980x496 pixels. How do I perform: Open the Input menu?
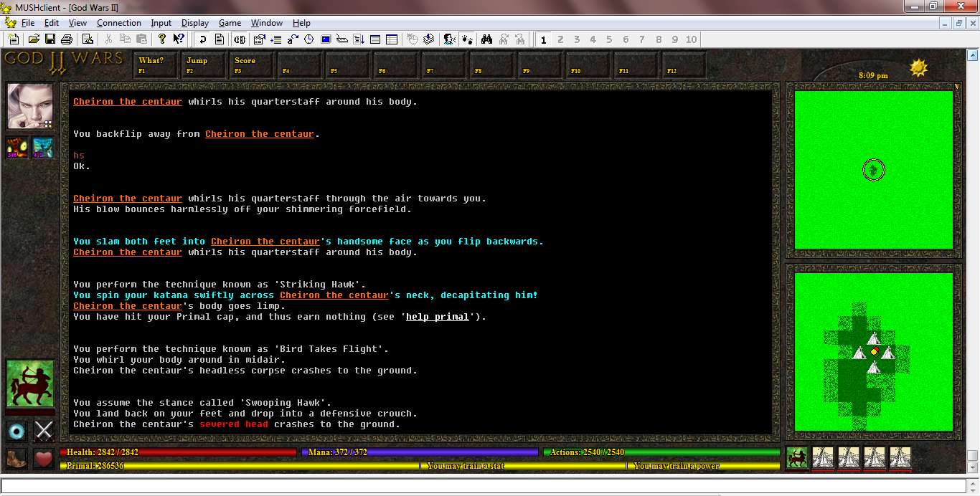click(x=161, y=23)
